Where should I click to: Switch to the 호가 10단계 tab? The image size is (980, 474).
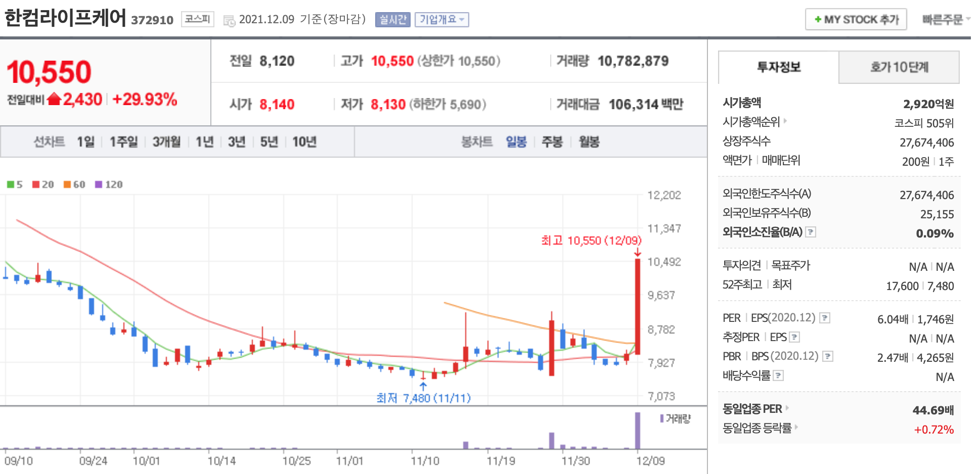(899, 67)
